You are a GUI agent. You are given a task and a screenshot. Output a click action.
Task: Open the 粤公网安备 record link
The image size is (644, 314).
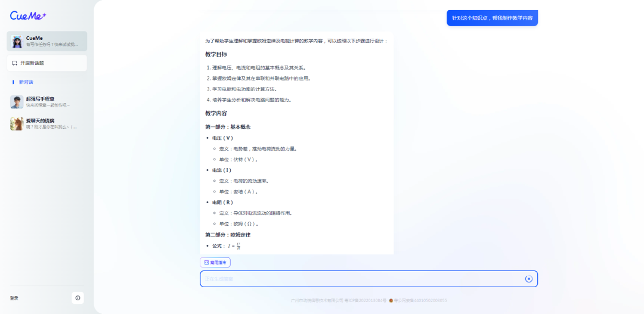tap(420, 300)
